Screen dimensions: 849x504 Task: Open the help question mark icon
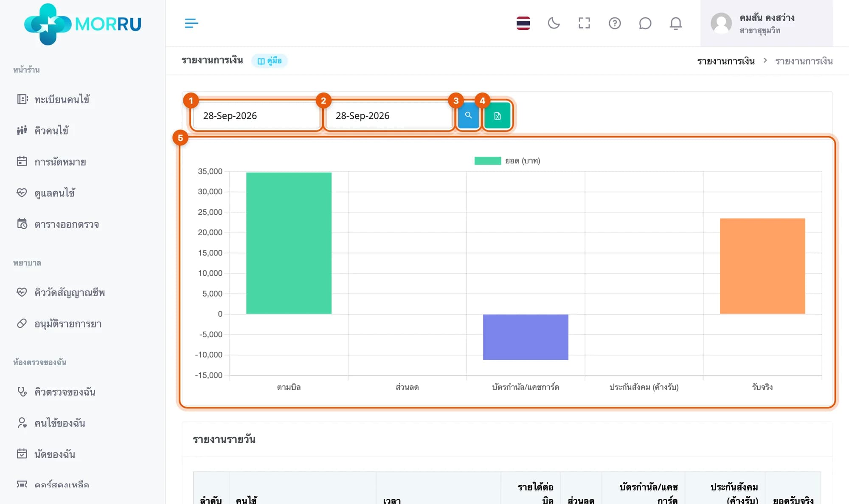pyautogui.click(x=615, y=23)
